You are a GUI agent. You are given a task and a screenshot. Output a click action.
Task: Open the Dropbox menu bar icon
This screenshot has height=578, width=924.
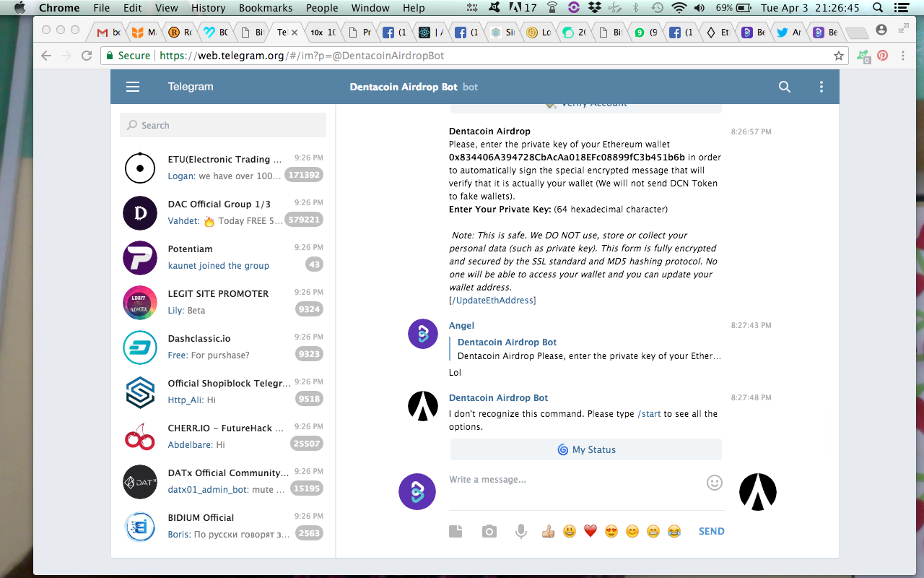[x=594, y=8]
